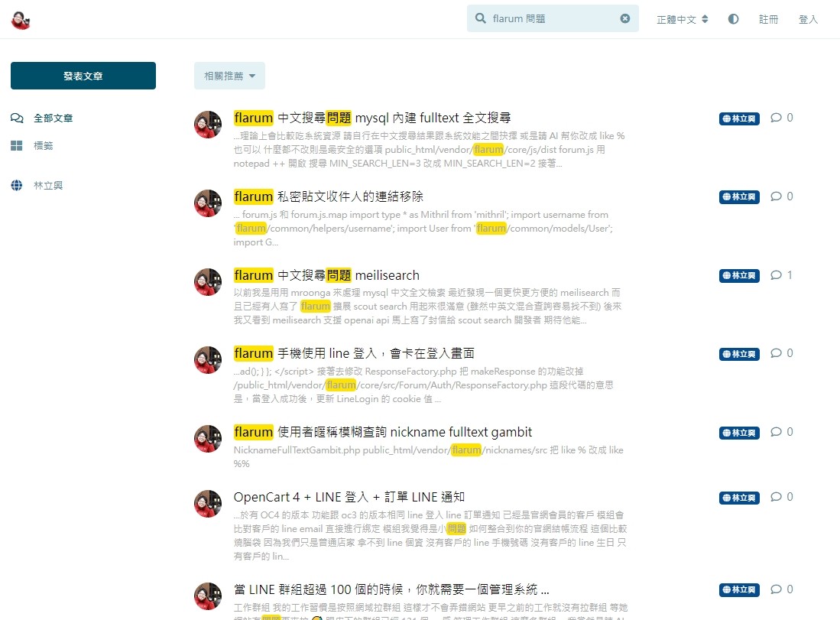Open post '當 LINE 群組超過 100 個的時候'
Image resolution: width=840 pixels, height=620 pixels.
click(391, 590)
